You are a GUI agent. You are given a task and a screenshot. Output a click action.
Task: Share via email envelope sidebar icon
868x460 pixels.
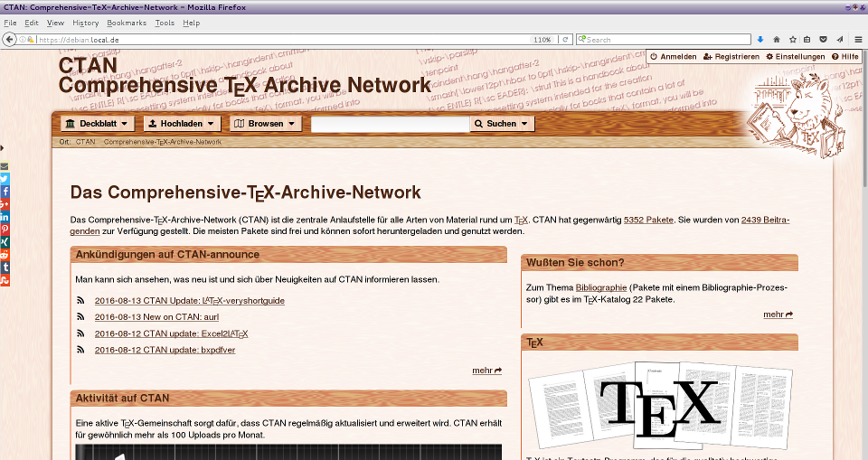click(5, 166)
